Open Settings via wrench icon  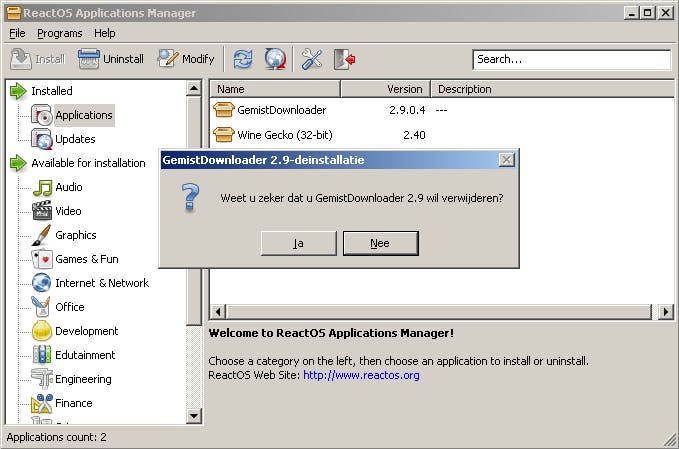(x=312, y=59)
